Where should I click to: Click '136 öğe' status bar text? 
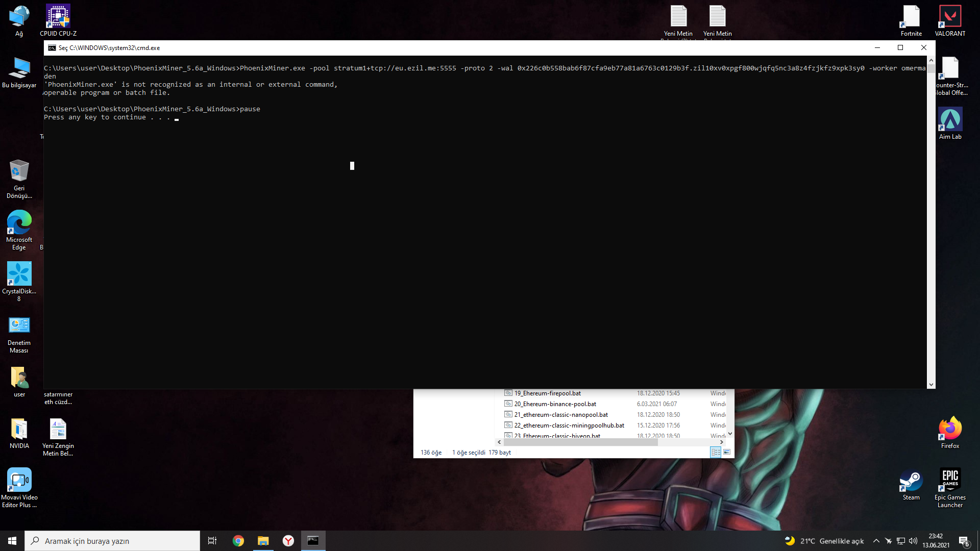click(431, 453)
